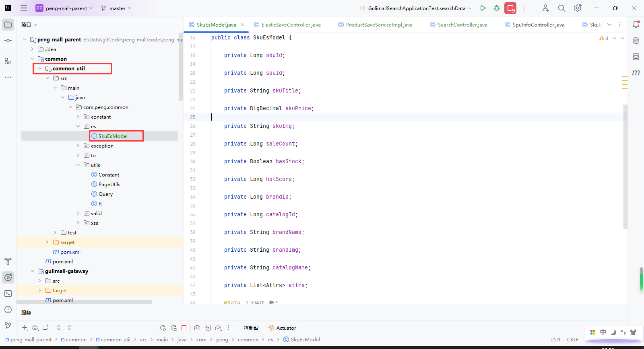The width and height of the screenshot is (644, 349).
Task: Stop the service red square
Action: tap(184, 328)
